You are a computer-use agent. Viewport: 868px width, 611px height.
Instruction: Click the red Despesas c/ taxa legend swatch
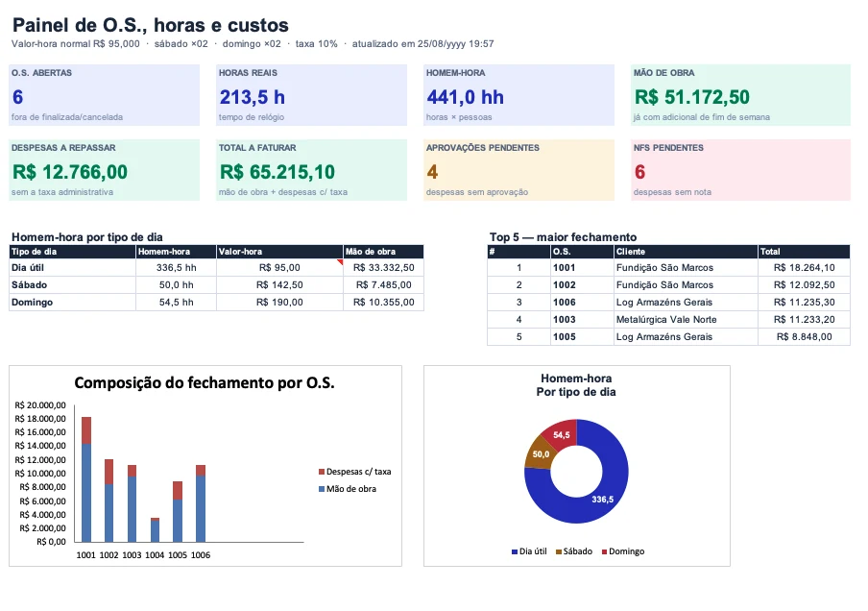tap(322, 472)
